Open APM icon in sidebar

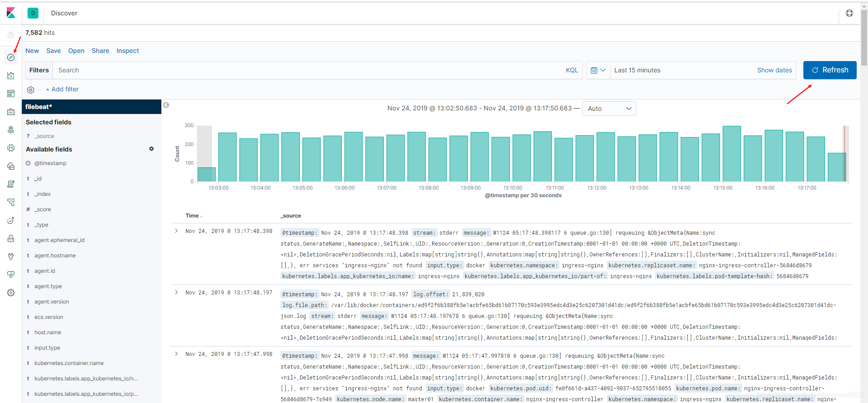click(x=11, y=202)
